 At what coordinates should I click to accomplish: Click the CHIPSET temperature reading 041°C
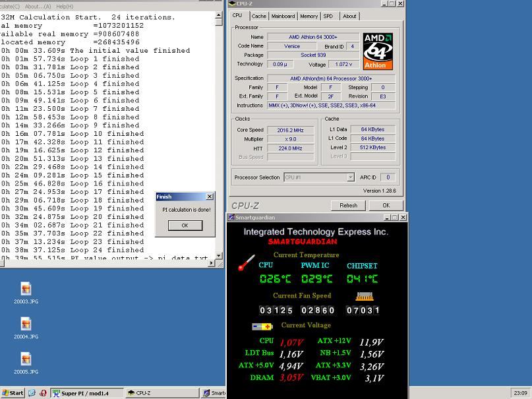click(362, 279)
